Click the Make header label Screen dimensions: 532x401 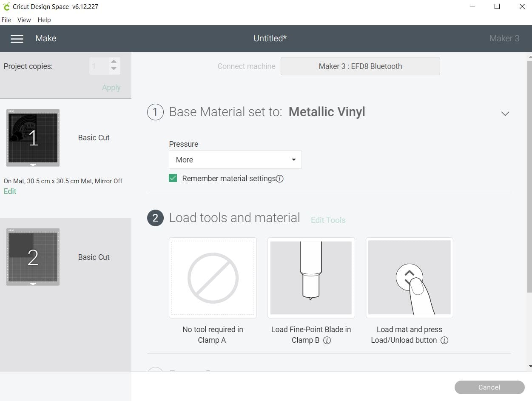click(46, 39)
